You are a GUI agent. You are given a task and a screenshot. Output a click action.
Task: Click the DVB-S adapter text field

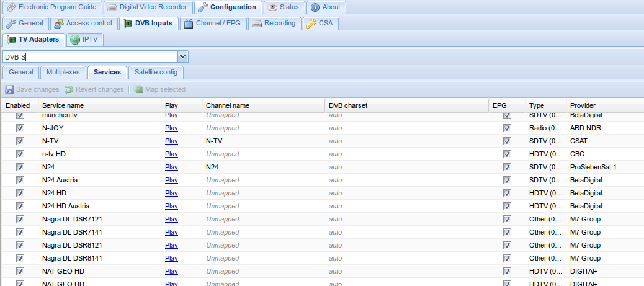[91, 56]
